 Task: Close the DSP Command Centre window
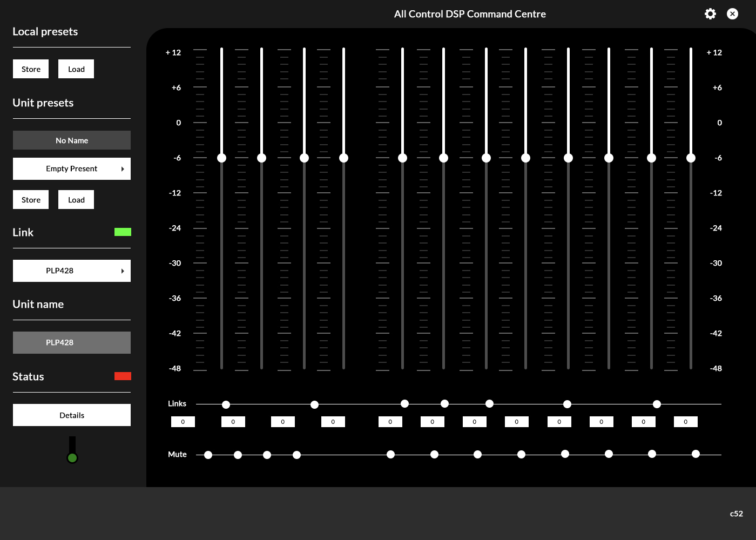pyautogui.click(x=732, y=14)
